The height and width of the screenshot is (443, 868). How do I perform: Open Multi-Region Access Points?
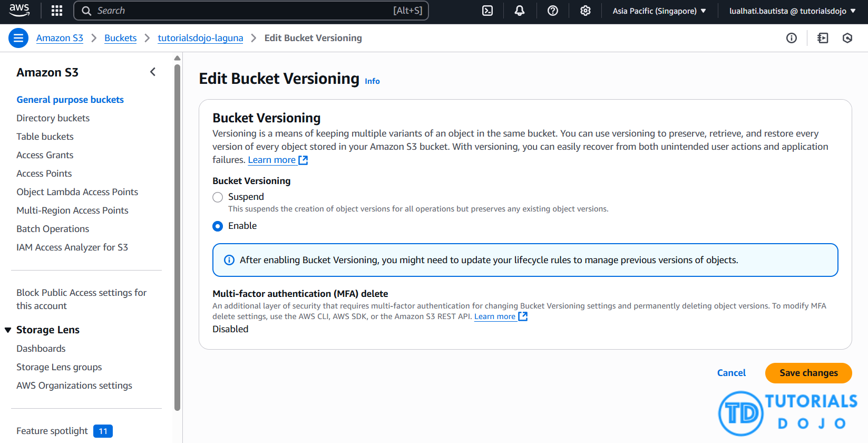[72, 210]
